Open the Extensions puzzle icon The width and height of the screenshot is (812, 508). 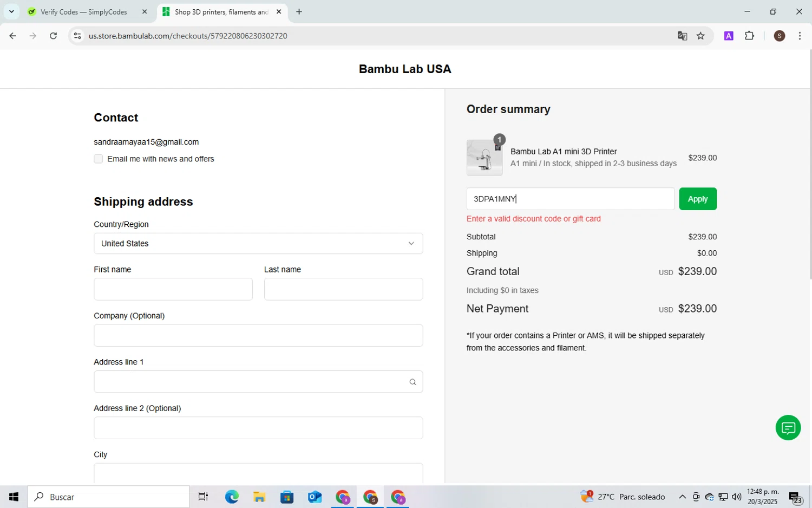749,36
